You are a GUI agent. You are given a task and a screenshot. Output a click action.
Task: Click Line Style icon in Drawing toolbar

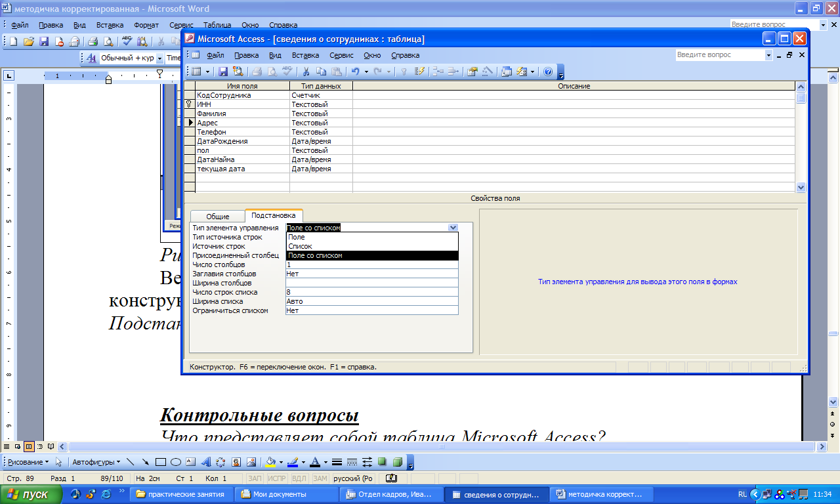coord(337,462)
